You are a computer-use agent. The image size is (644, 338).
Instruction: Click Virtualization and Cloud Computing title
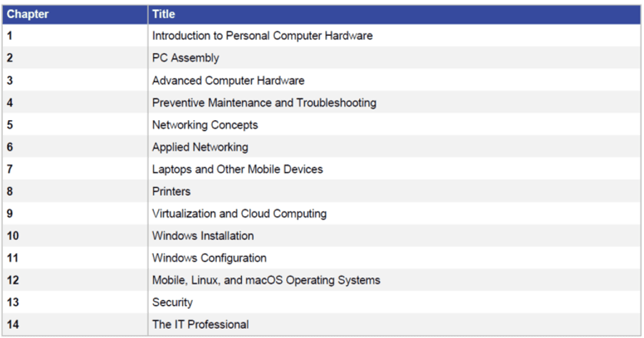[x=239, y=214]
